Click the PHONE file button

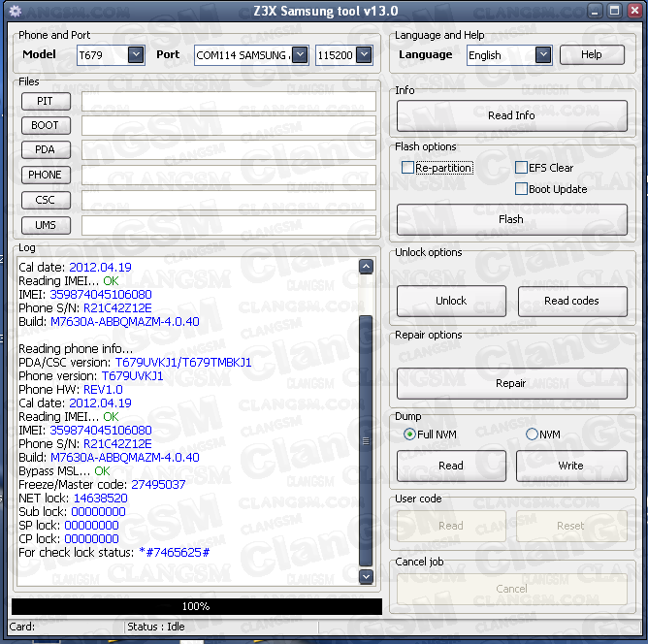point(46,176)
